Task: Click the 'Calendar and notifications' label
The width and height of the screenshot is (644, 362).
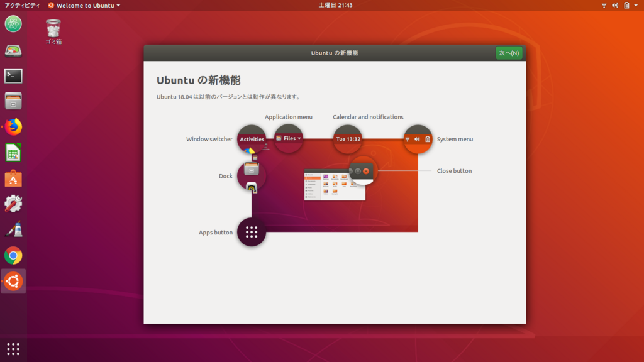Action: tap(368, 117)
